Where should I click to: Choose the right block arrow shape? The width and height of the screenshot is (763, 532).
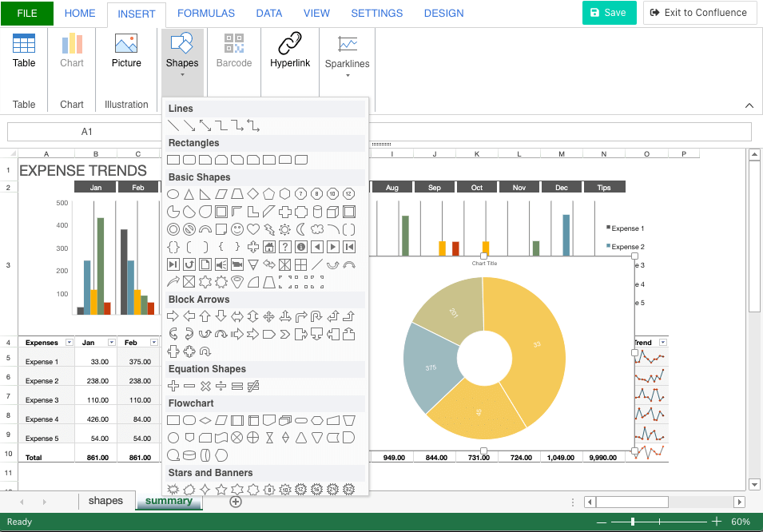[x=173, y=316]
